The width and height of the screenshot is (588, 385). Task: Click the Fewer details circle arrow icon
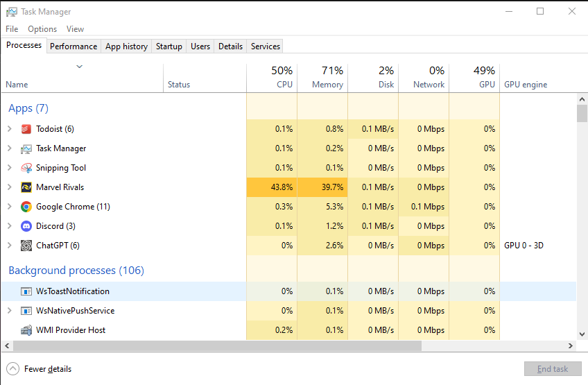click(x=12, y=369)
